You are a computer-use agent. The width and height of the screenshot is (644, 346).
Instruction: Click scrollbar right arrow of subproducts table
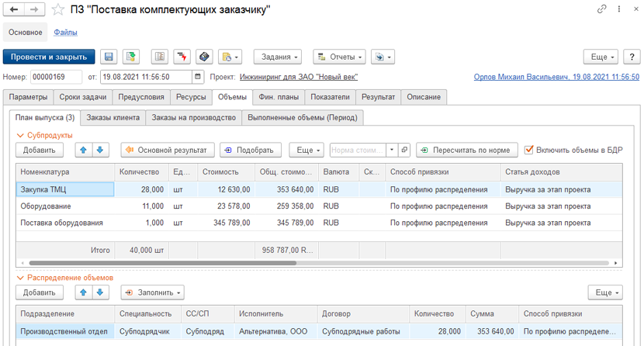[615, 263]
